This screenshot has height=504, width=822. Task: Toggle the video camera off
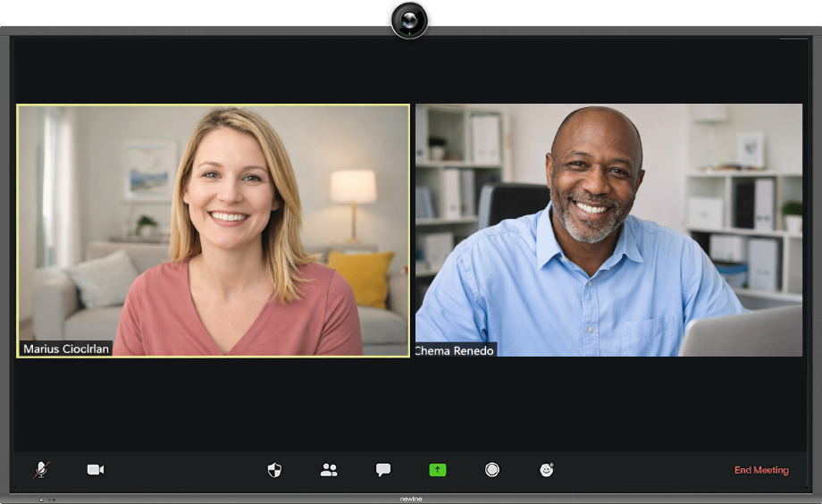click(96, 470)
